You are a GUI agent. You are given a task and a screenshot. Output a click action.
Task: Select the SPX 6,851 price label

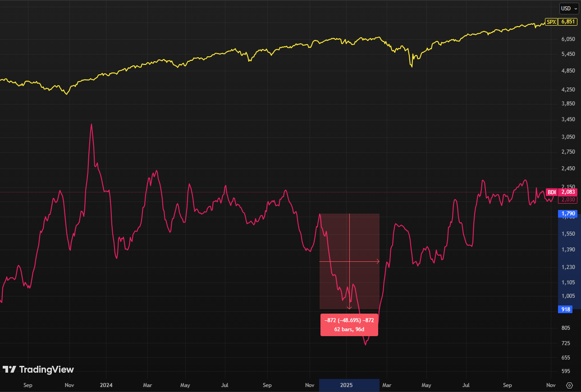click(x=568, y=22)
